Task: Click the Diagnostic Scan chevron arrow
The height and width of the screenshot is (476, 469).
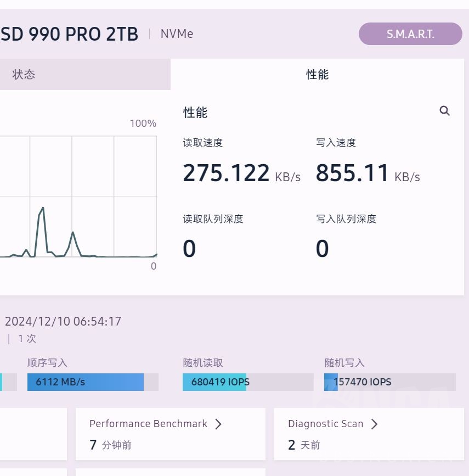Action: (374, 424)
